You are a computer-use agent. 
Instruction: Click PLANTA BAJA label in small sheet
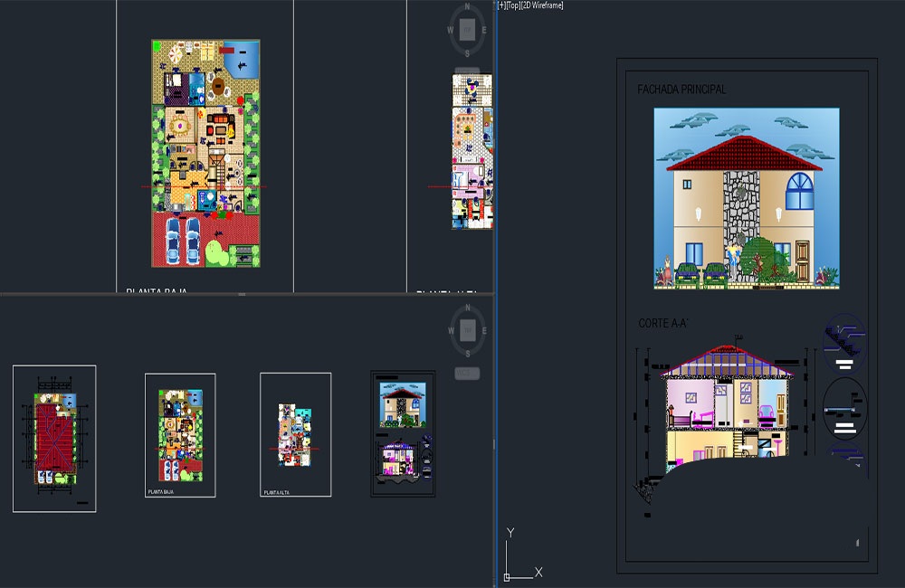point(161,492)
